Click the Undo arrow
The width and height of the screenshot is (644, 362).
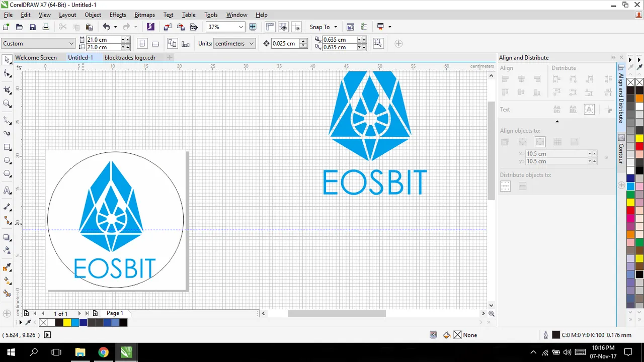(106, 27)
